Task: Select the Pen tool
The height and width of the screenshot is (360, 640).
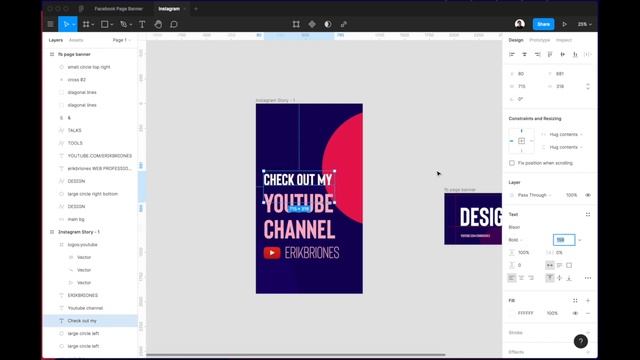Action: pos(124,24)
